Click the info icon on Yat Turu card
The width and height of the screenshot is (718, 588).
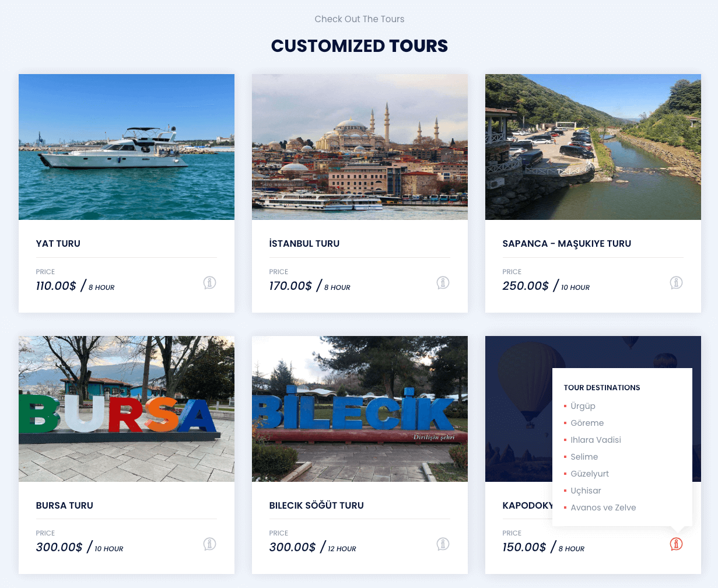(209, 283)
